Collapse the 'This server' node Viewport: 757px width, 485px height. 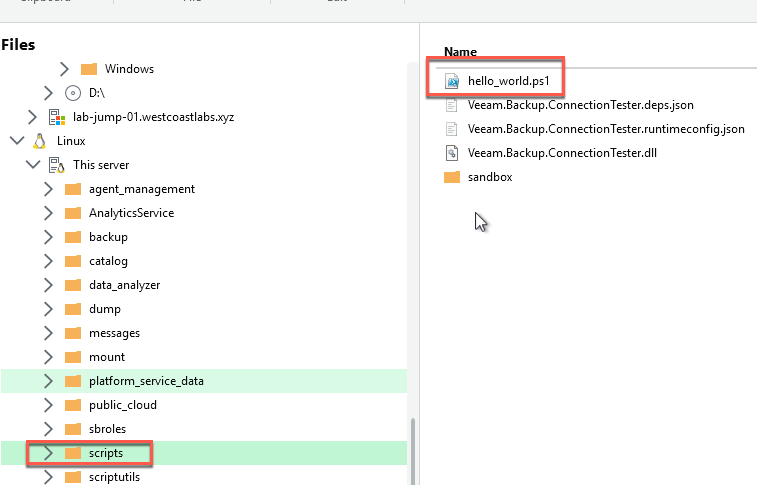pos(32,165)
